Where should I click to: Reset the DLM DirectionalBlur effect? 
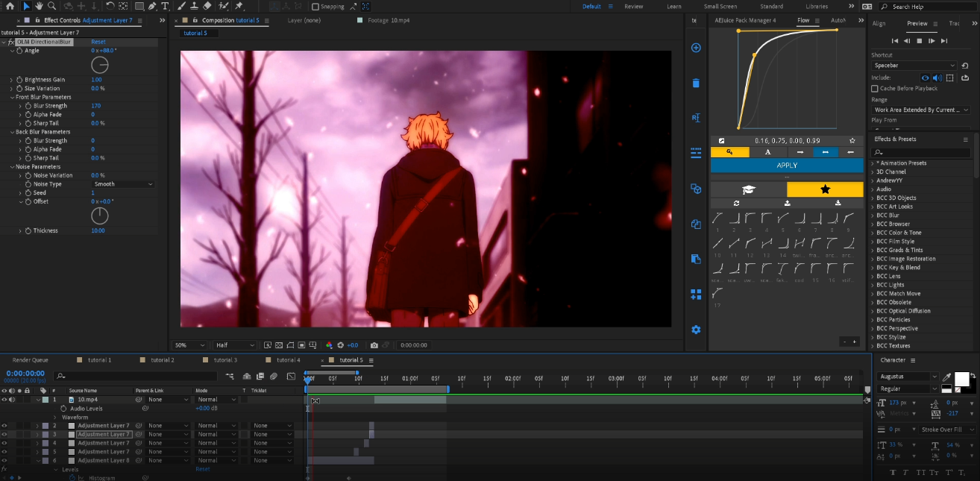[x=98, y=42]
